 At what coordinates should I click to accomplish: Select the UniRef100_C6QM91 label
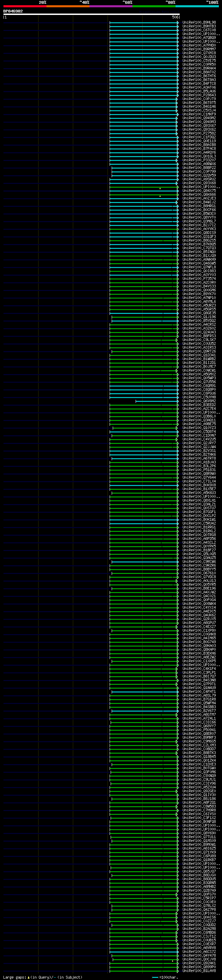pos(199,386)
